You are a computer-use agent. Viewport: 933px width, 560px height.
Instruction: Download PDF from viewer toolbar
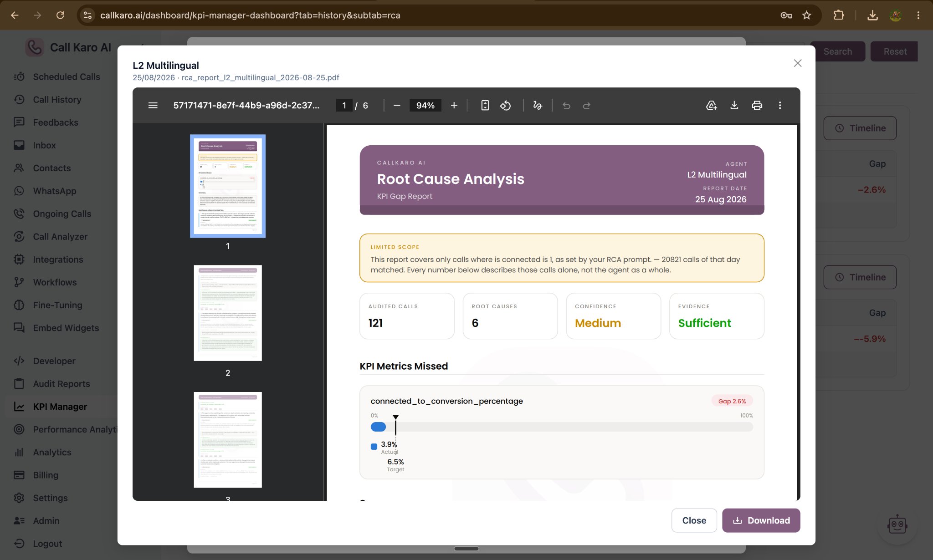(734, 106)
